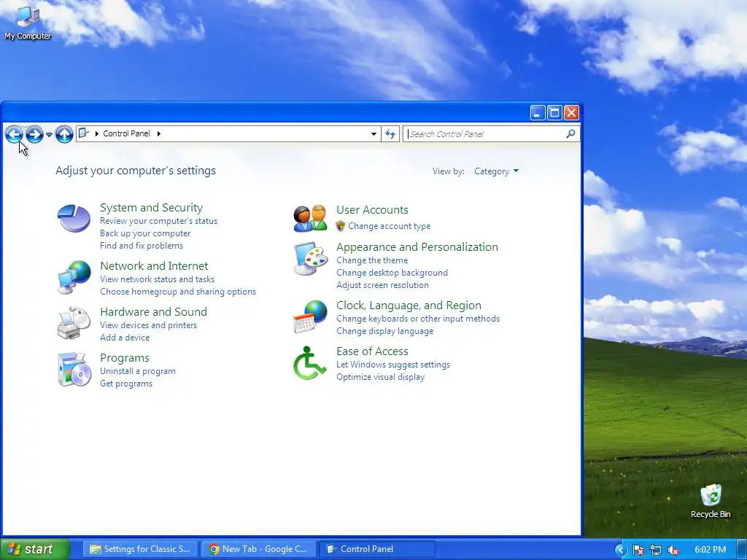Click the Hardware and Sound icon

[74, 323]
